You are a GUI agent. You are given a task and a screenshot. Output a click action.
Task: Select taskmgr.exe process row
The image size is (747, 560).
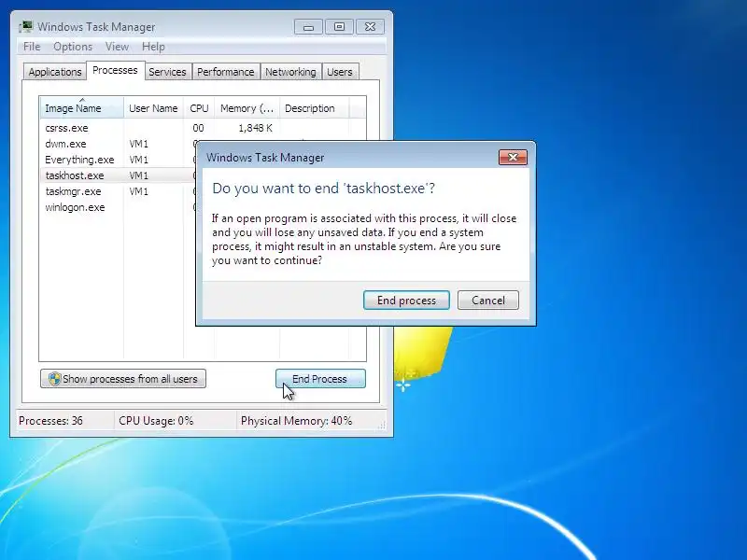coord(118,191)
